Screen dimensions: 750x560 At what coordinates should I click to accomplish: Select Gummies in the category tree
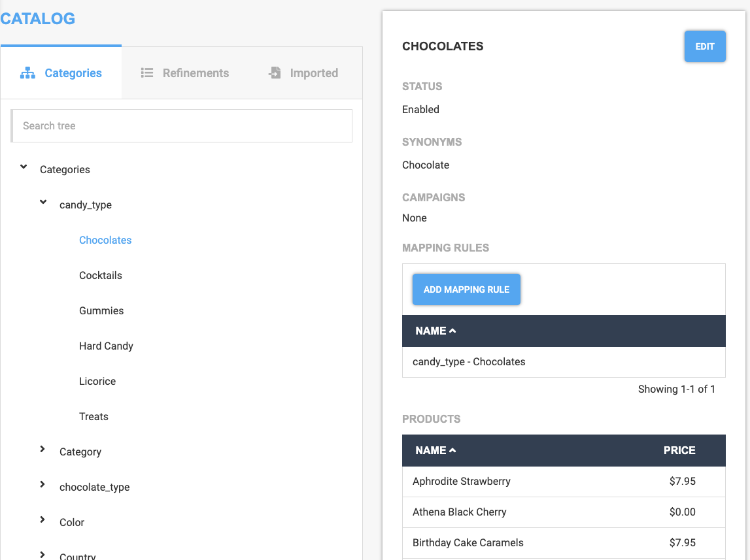101,311
